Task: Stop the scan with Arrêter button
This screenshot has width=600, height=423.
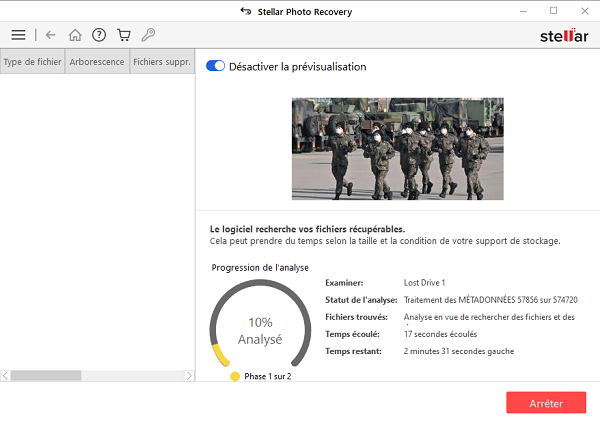Action: [x=546, y=403]
